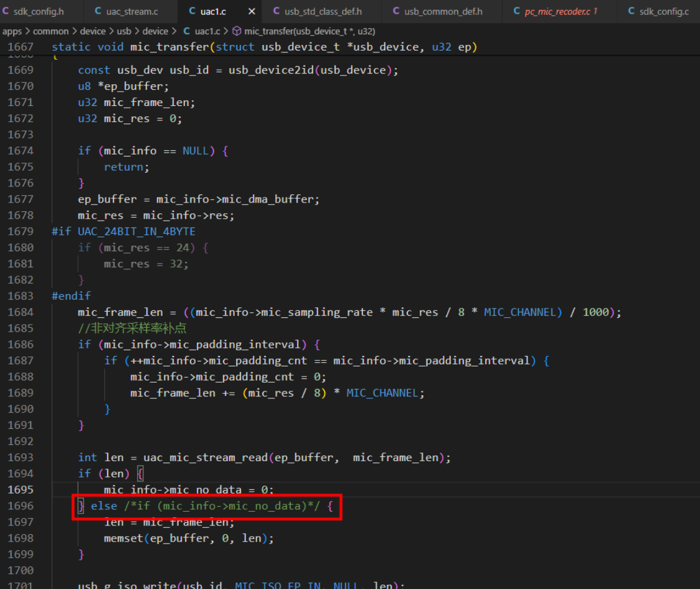Open the usb breadcrumb folder

[124, 31]
